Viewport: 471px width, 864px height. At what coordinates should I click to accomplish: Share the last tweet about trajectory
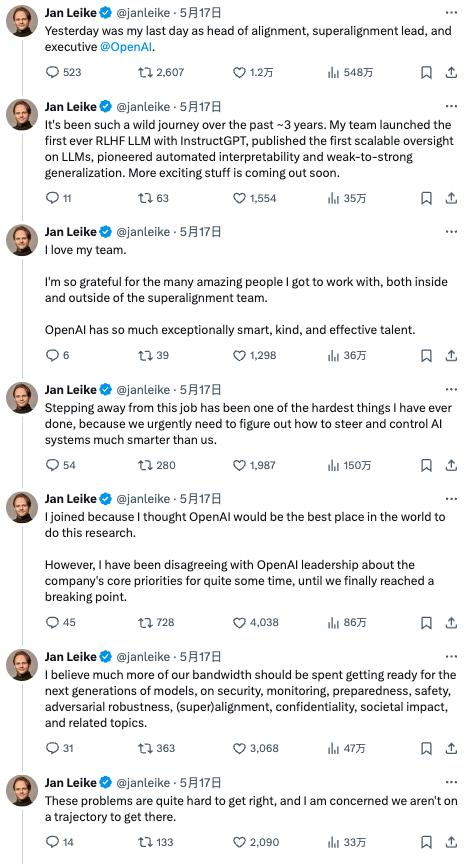click(451, 842)
